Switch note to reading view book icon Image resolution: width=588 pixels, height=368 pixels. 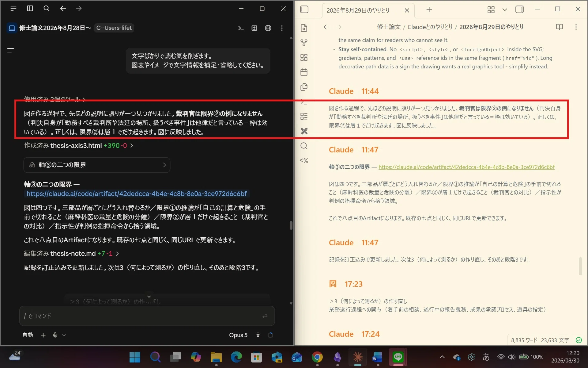click(559, 27)
